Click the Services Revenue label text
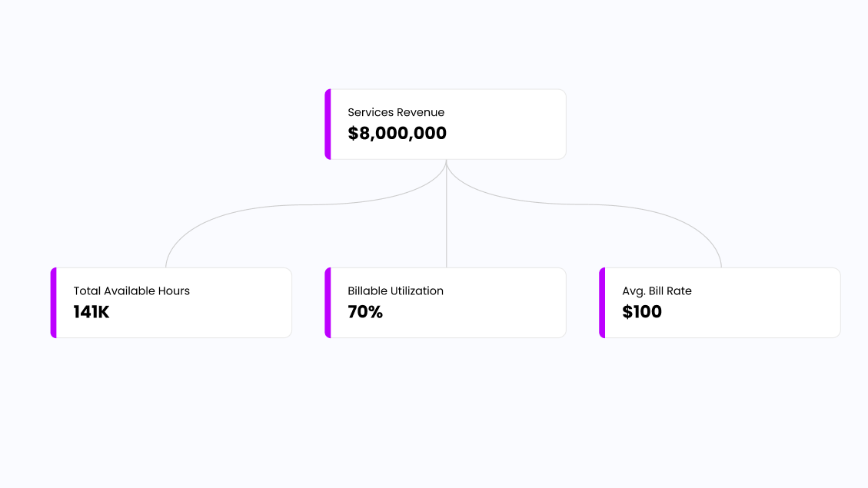Image resolution: width=868 pixels, height=488 pixels. pos(396,112)
